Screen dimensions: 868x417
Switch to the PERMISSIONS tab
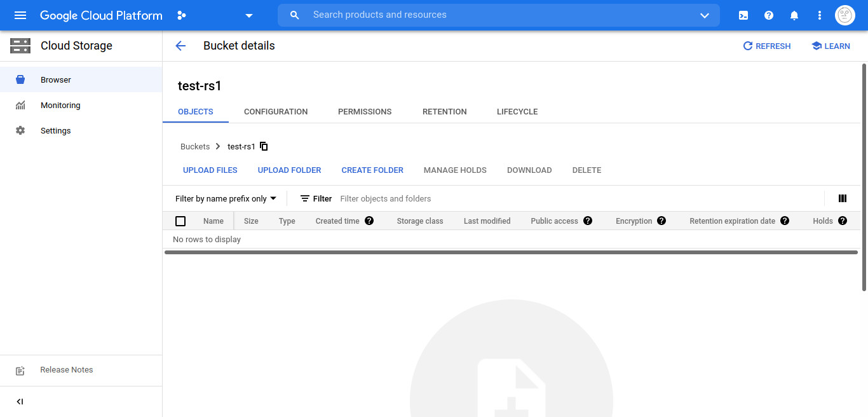tap(365, 111)
